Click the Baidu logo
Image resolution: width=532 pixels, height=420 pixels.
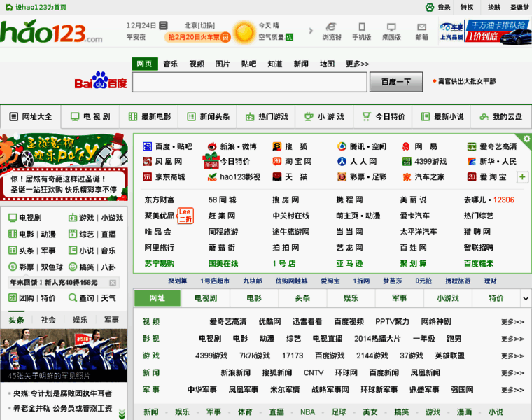point(101,80)
